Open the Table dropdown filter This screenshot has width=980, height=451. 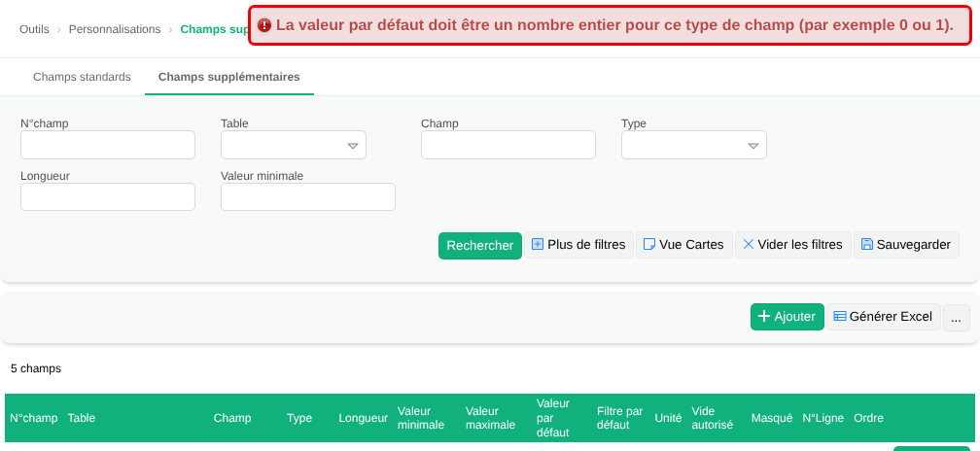pos(294,145)
